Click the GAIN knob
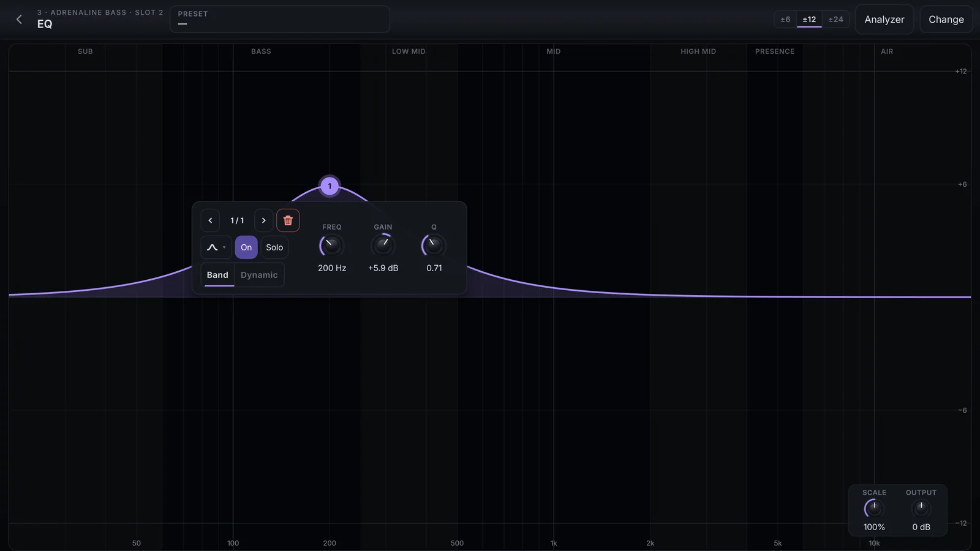980x551 pixels. click(383, 246)
